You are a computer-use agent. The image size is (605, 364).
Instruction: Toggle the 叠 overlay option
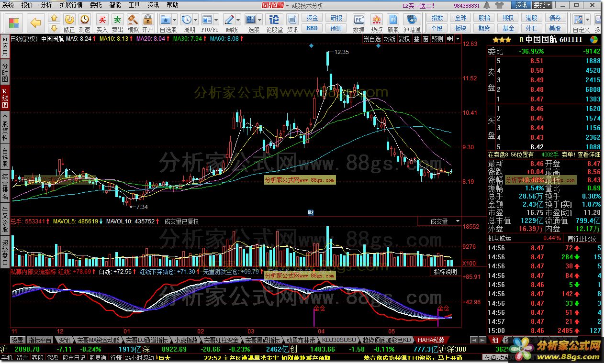[416, 39]
